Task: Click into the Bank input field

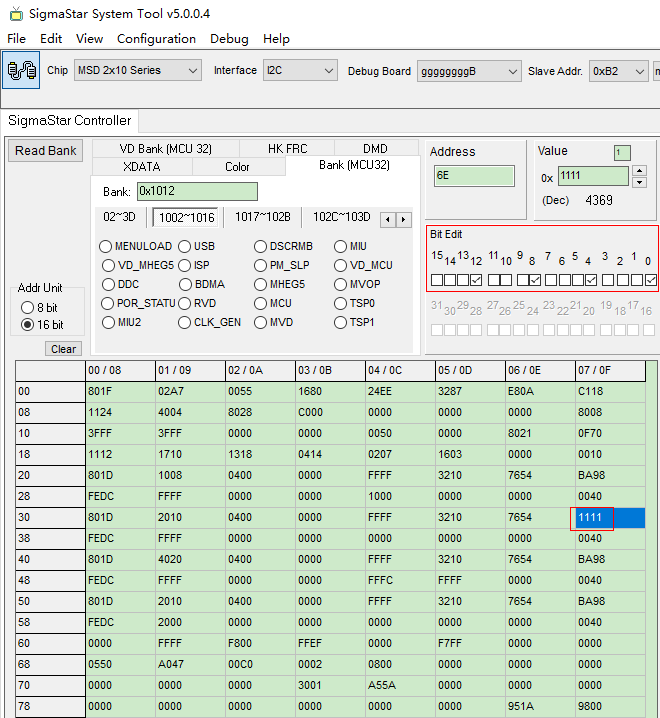Action: (x=197, y=191)
